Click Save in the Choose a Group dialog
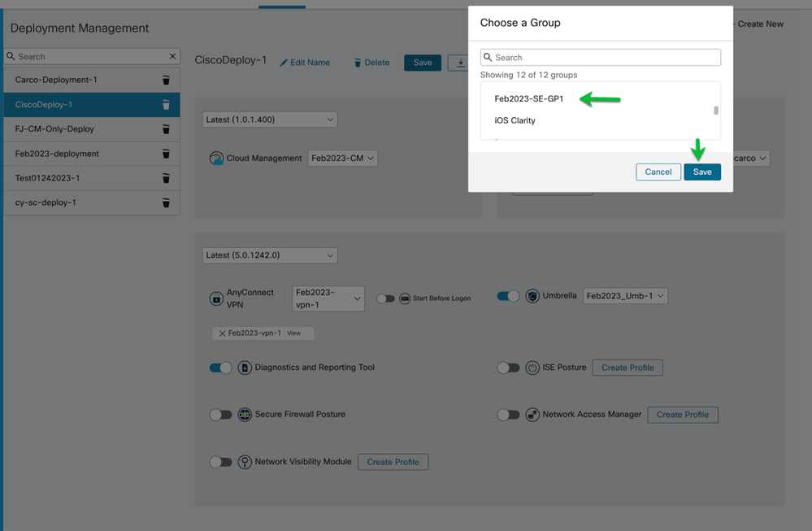Image resolution: width=812 pixels, height=531 pixels. tap(702, 172)
